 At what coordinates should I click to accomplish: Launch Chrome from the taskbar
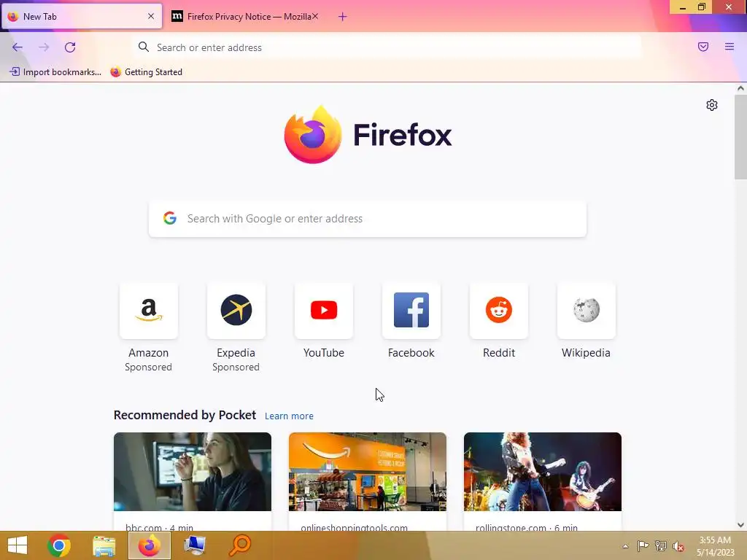pos(59,545)
